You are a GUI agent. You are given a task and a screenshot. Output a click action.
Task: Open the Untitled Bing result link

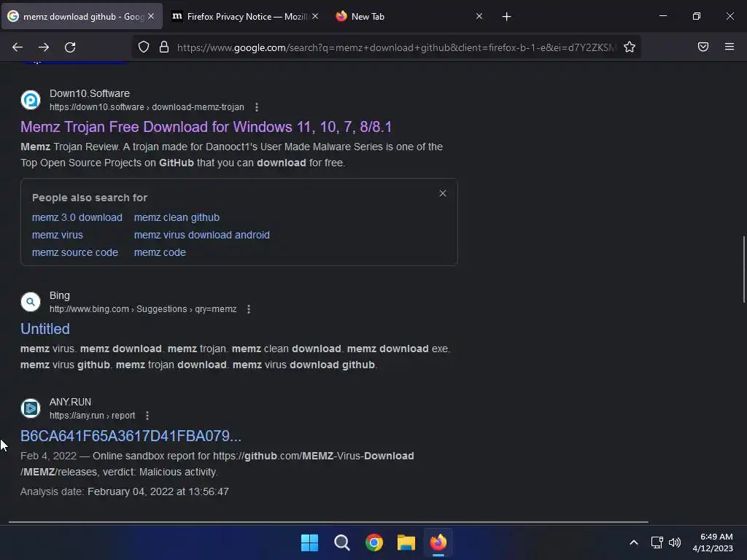(44, 329)
